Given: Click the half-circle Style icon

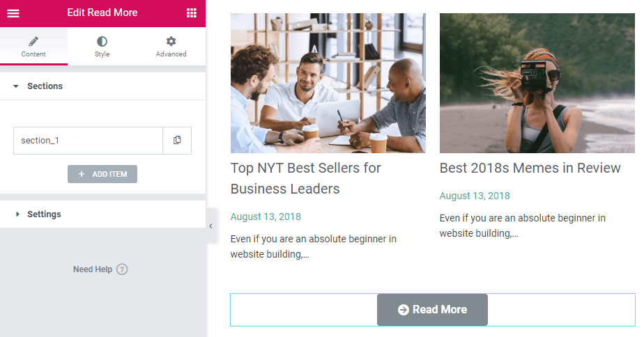Looking at the screenshot, I should point(102,41).
